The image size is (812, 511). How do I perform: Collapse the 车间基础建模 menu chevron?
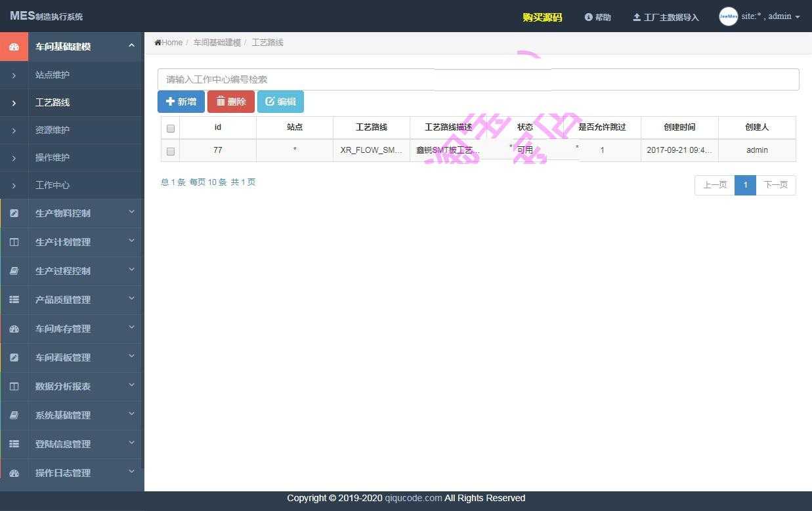click(x=131, y=45)
